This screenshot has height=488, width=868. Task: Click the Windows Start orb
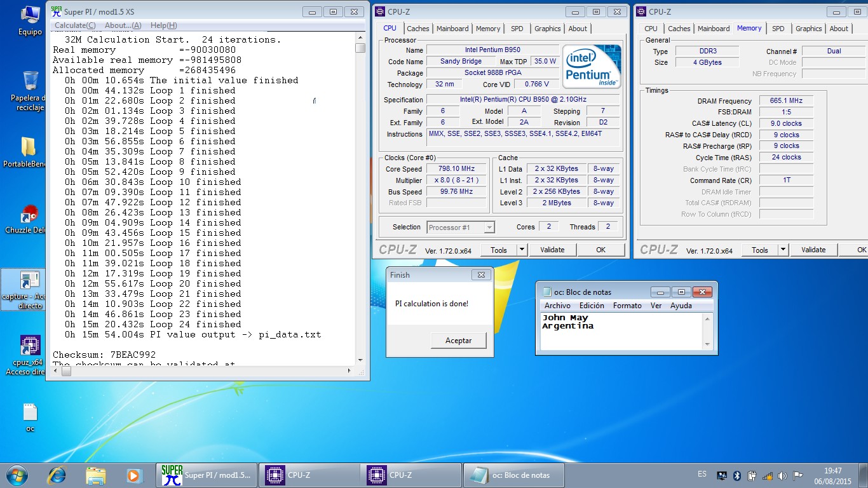click(x=17, y=475)
